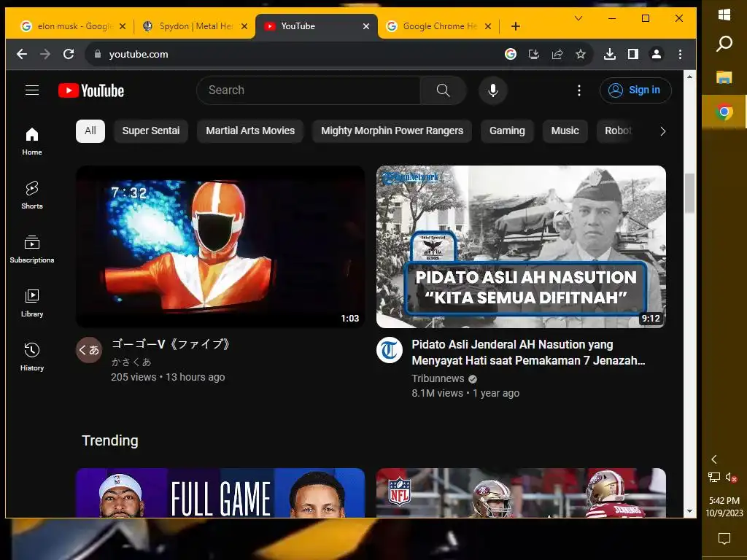Open the NFL trending thumbnail

[521, 493]
